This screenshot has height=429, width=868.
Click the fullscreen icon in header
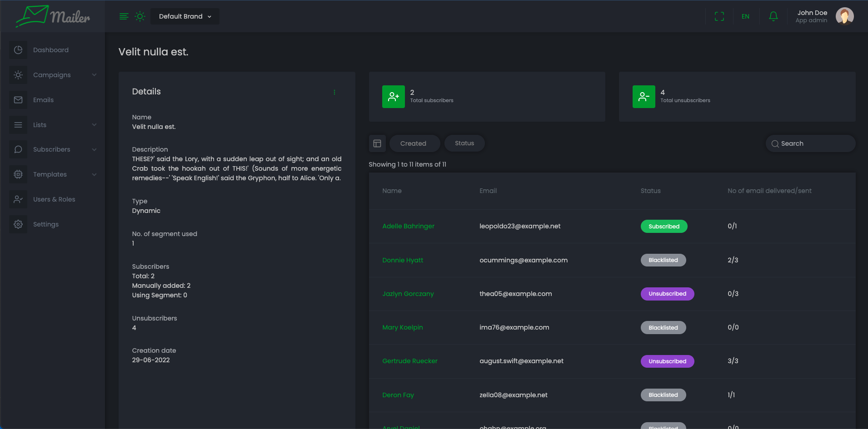[719, 16]
